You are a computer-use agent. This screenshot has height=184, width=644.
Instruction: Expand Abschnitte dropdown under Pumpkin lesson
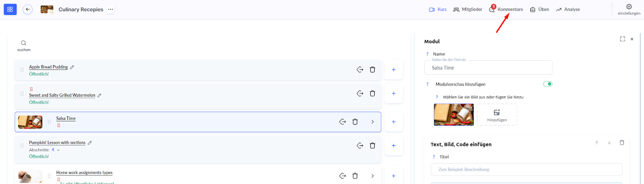coord(58,150)
